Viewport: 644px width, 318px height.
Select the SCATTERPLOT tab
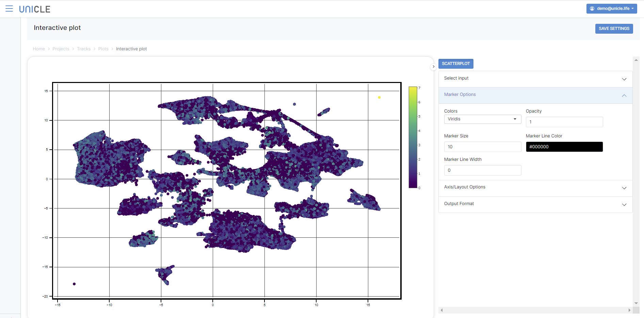click(x=455, y=64)
